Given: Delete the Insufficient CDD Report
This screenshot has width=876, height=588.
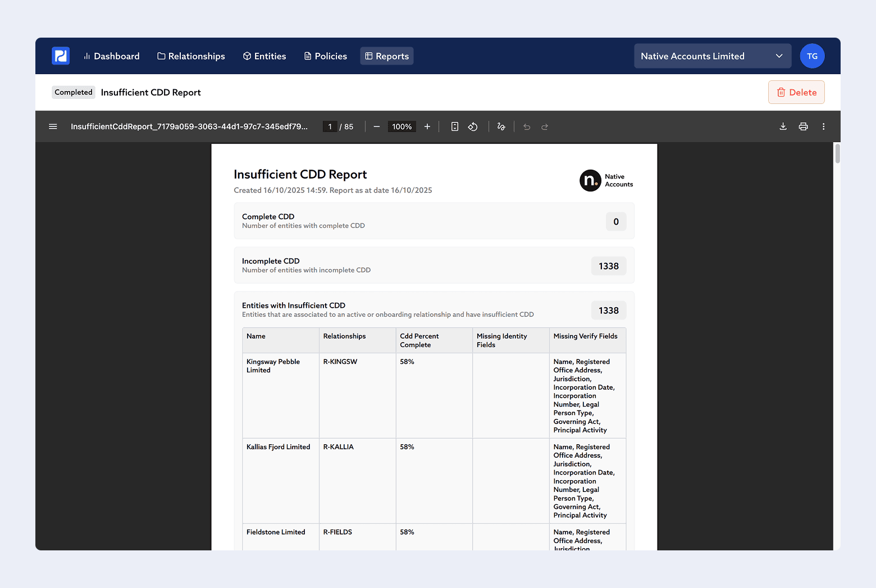Looking at the screenshot, I should click(796, 92).
